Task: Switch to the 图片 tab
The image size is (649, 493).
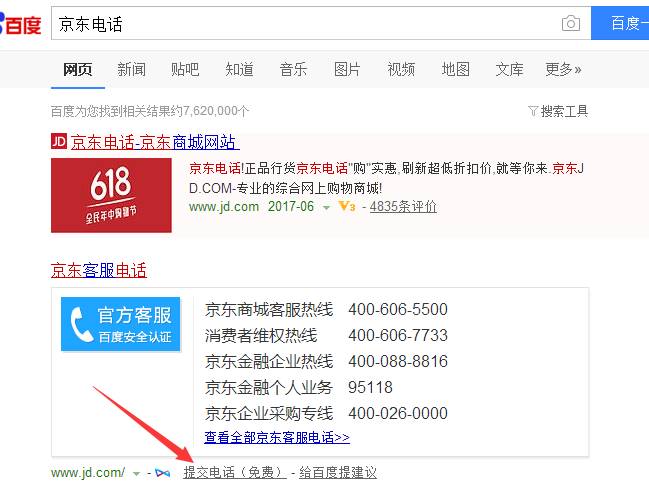Action: (347, 69)
